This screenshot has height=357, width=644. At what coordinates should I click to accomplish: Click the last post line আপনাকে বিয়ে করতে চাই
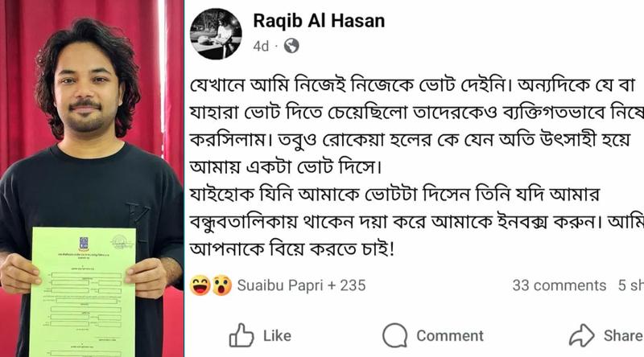(291, 249)
